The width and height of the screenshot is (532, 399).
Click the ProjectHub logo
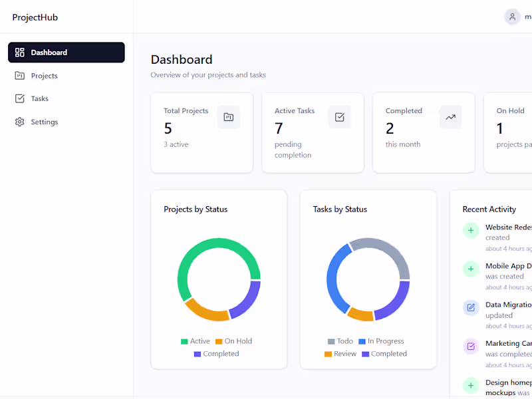point(35,17)
